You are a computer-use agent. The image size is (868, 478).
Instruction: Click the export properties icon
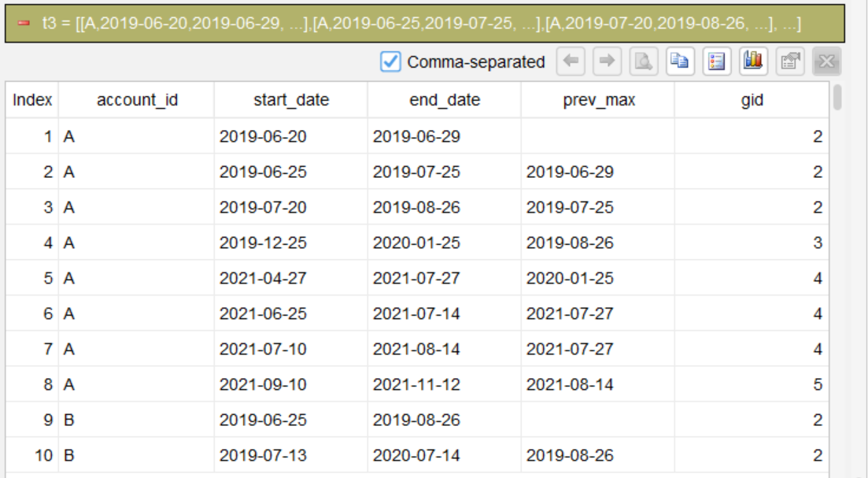[x=790, y=61]
